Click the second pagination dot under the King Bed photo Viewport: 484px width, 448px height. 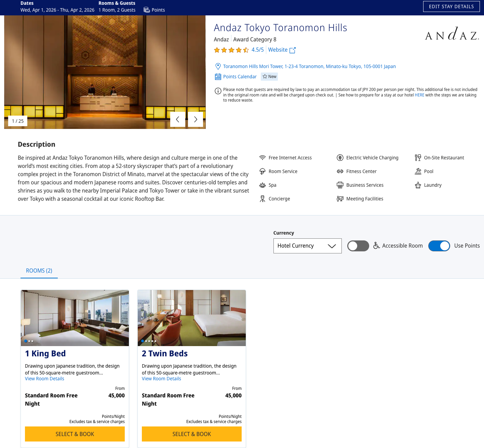click(x=29, y=341)
